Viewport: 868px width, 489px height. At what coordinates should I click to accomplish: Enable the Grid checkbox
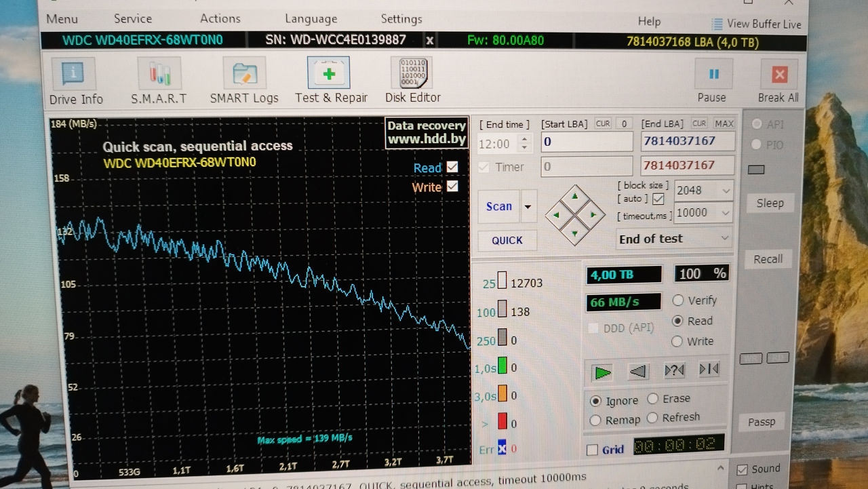[x=593, y=450]
